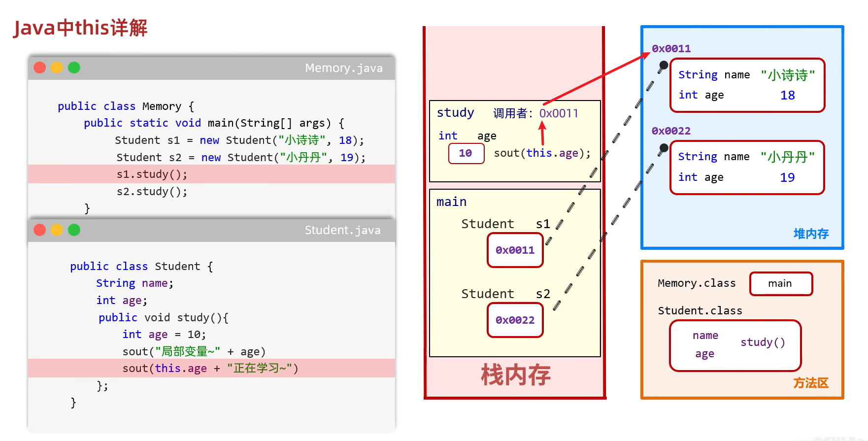This screenshot has width=868, height=441.
Task: Click "int age" in the 0x0022 heap object
Action: click(x=701, y=177)
